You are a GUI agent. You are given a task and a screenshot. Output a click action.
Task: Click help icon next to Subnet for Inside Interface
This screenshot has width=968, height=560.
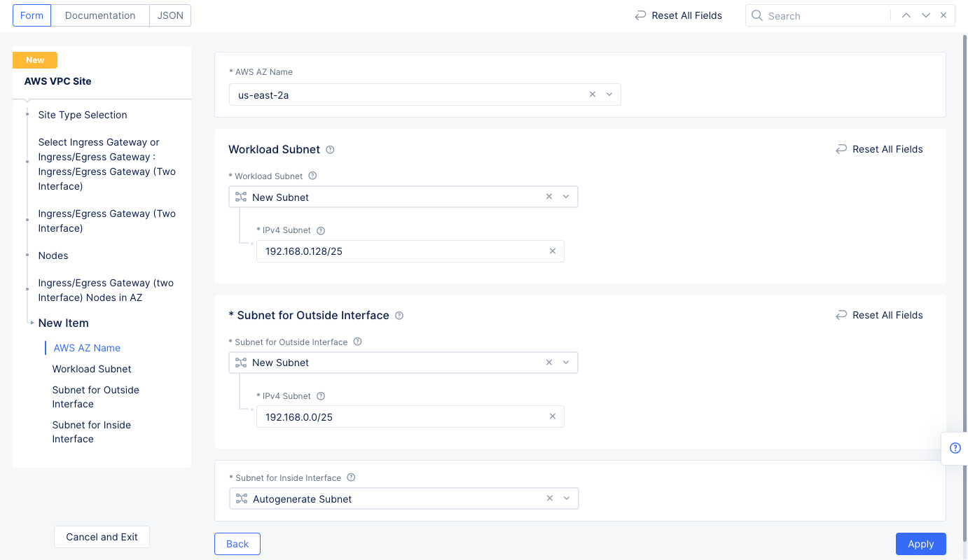pos(352,478)
